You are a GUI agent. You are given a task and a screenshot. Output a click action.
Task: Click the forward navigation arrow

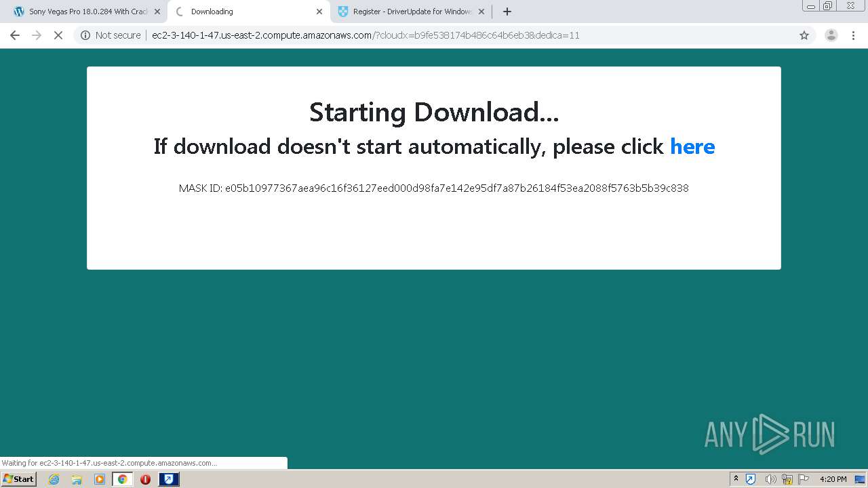37,35
